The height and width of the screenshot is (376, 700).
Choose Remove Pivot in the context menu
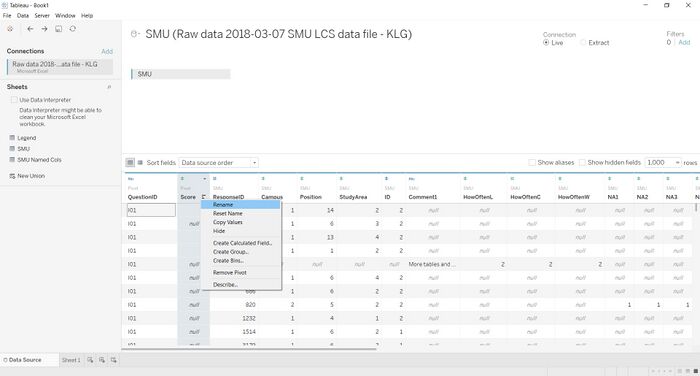point(241,272)
